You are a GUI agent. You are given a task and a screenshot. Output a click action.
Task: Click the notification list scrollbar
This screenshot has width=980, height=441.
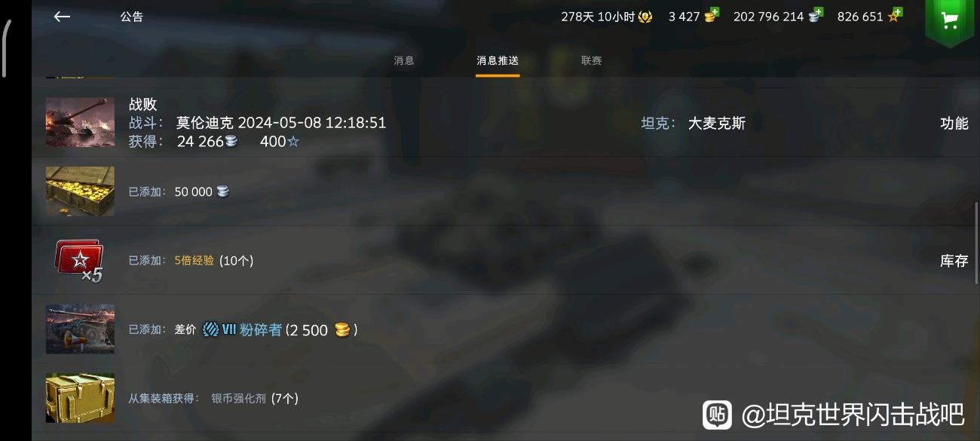tap(976, 243)
